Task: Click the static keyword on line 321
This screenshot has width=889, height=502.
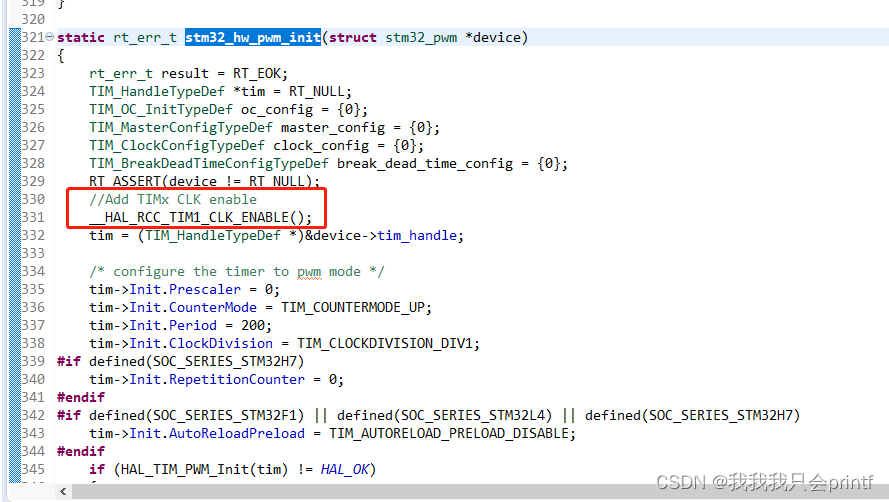Action: point(81,37)
